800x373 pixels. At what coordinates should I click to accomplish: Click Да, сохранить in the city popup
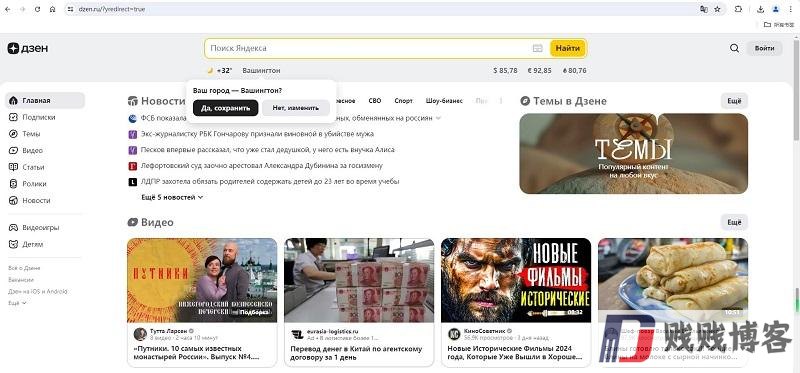(226, 108)
